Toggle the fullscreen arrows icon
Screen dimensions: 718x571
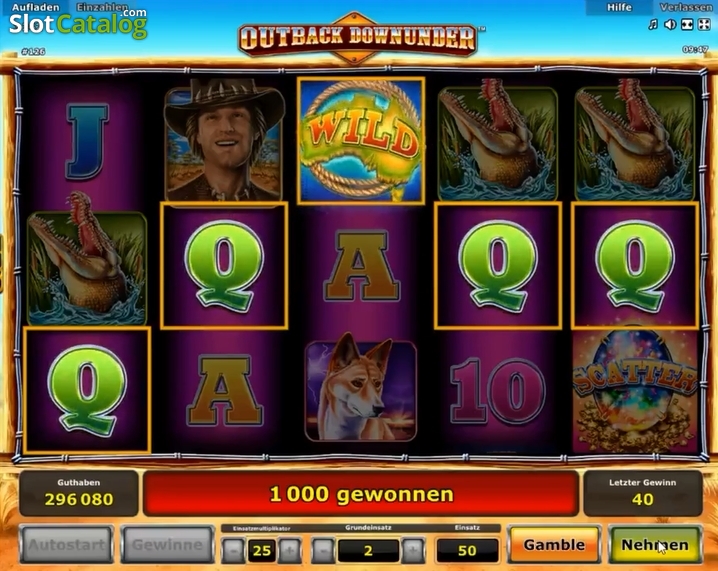point(704,25)
